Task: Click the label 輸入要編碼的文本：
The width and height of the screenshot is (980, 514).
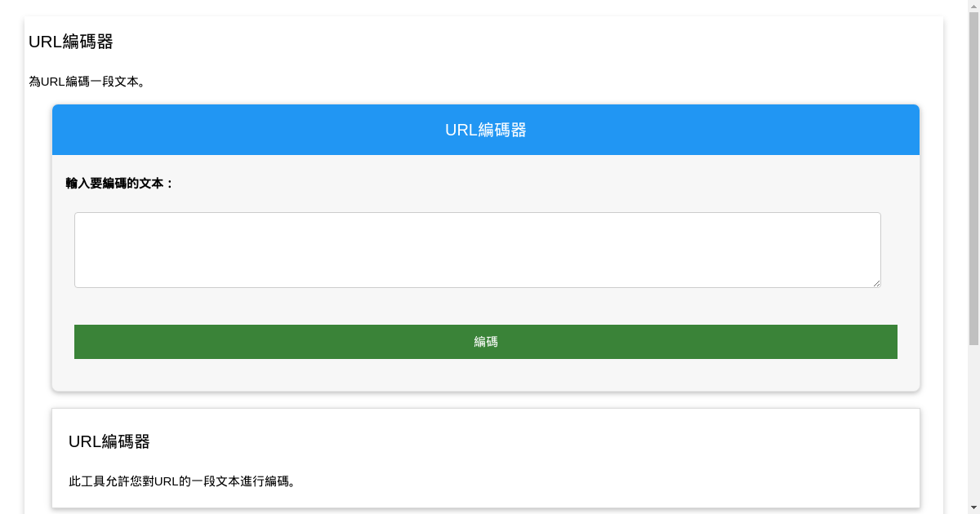Action: (120, 184)
